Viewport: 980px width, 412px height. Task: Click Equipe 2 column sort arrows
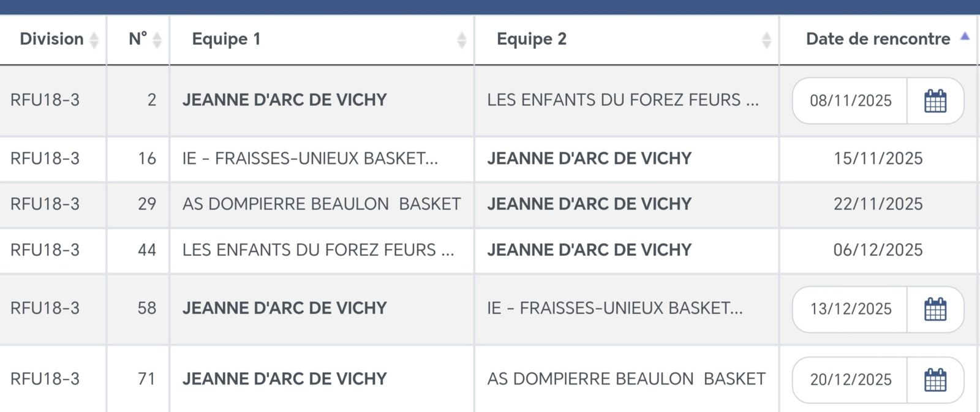point(766,40)
